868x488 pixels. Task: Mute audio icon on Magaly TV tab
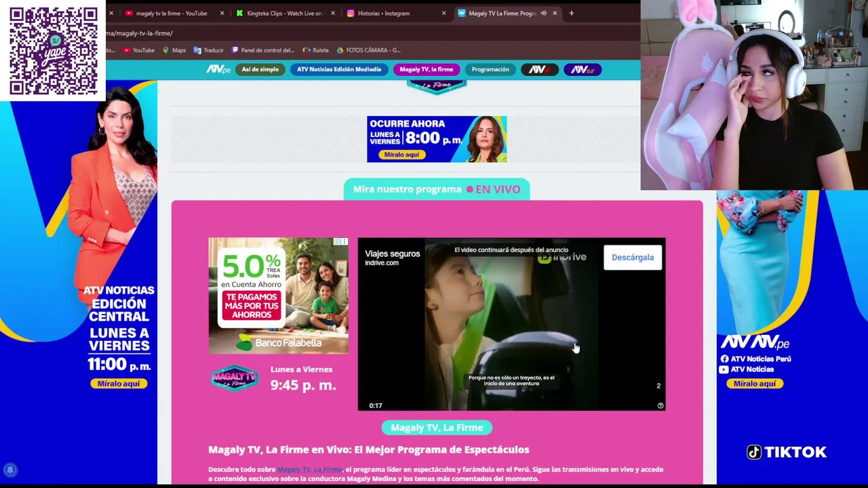(x=543, y=13)
